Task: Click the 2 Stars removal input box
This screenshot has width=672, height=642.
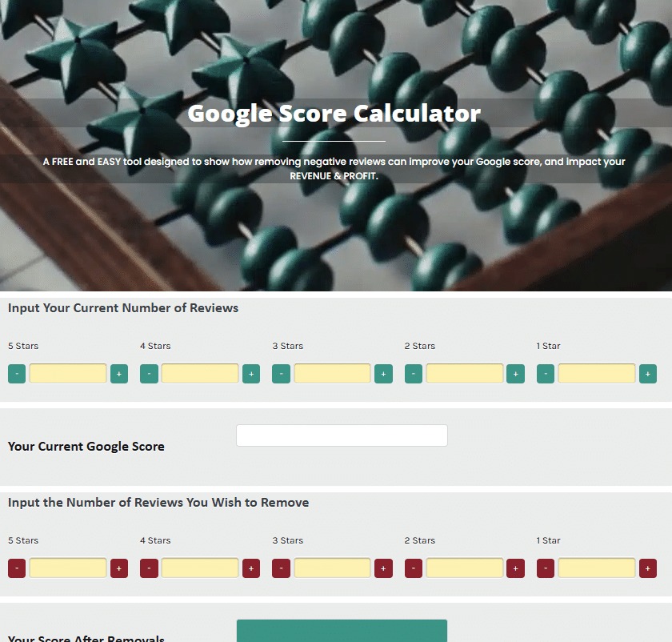Action: tap(464, 568)
